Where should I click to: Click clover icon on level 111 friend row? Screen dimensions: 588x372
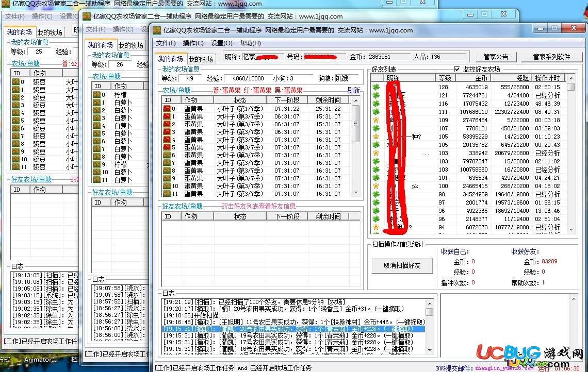coord(375,112)
